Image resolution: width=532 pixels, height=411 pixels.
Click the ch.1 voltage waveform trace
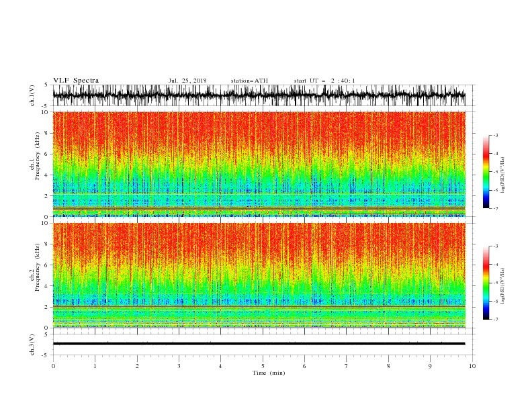pos(259,95)
